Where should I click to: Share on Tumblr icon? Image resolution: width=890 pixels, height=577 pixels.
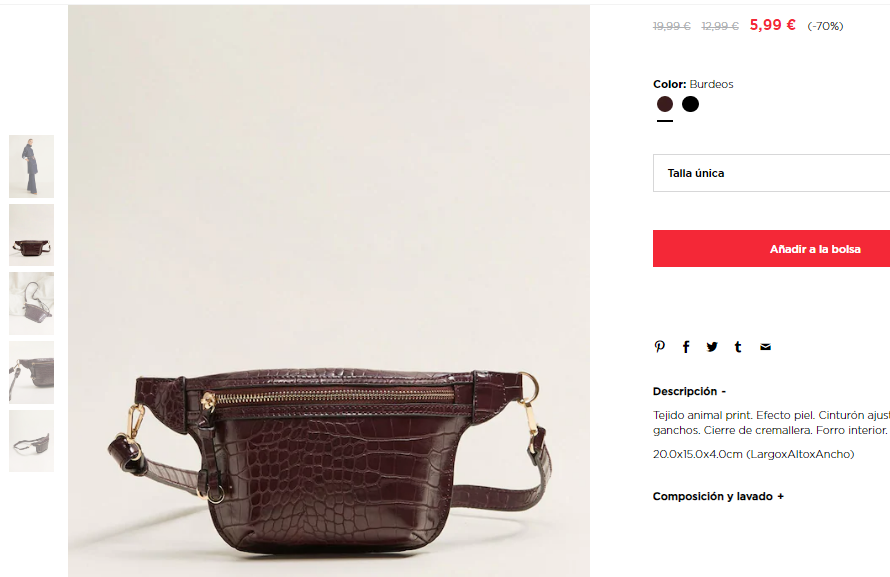738,347
